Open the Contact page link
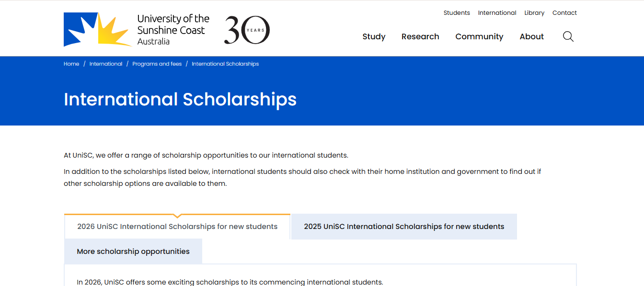Viewport: 644px width, 286px height. pos(564,12)
